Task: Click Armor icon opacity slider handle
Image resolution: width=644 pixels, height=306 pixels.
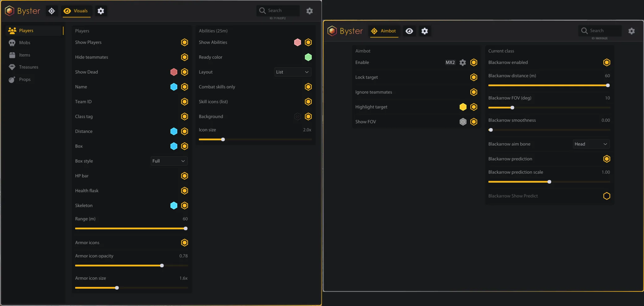Action: tap(162, 266)
